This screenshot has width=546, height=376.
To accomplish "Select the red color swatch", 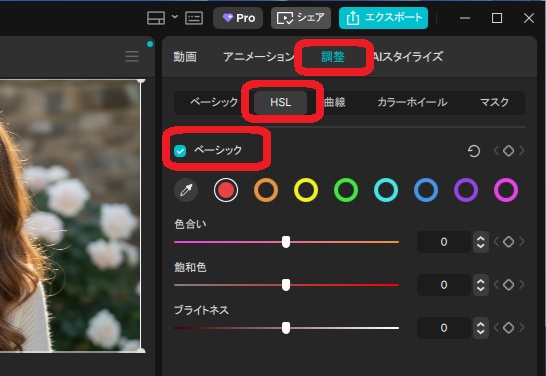I will tap(226, 190).
